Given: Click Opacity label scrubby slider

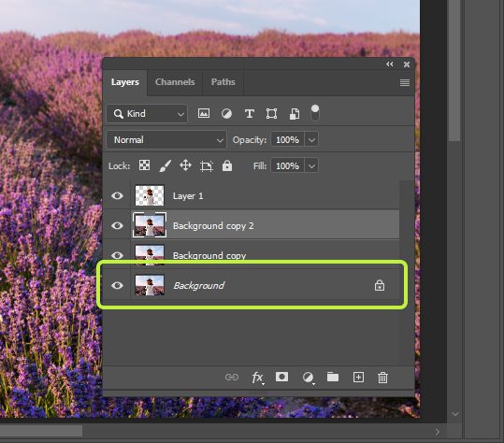Looking at the screenshot, I should coord(250,140).
